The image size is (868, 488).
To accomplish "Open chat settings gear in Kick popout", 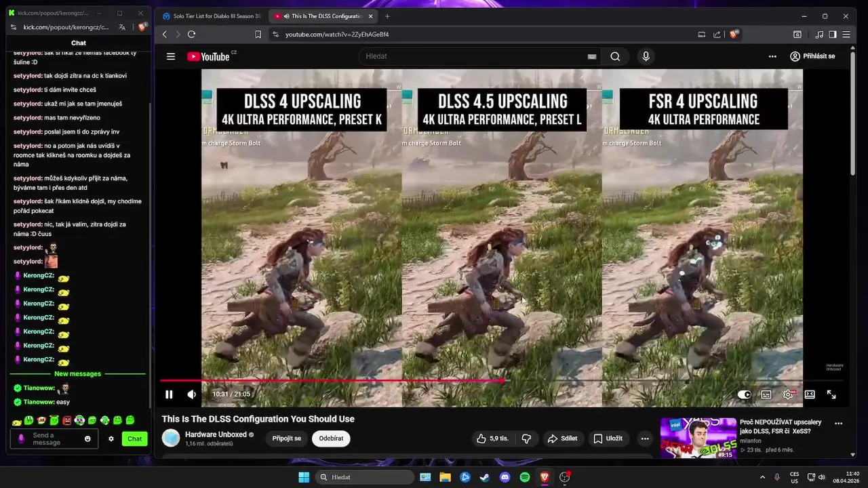I will pyautogui.click(x=111, y=439).
